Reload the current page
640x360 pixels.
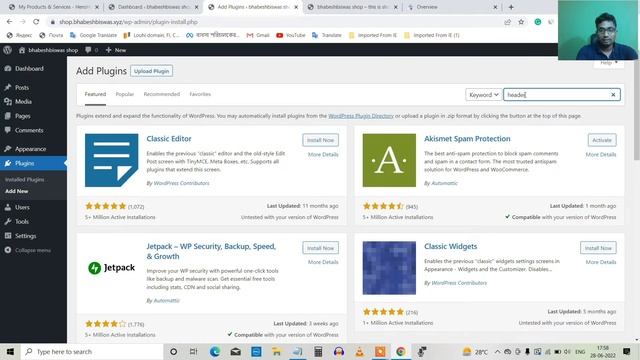tap(36, 22)
